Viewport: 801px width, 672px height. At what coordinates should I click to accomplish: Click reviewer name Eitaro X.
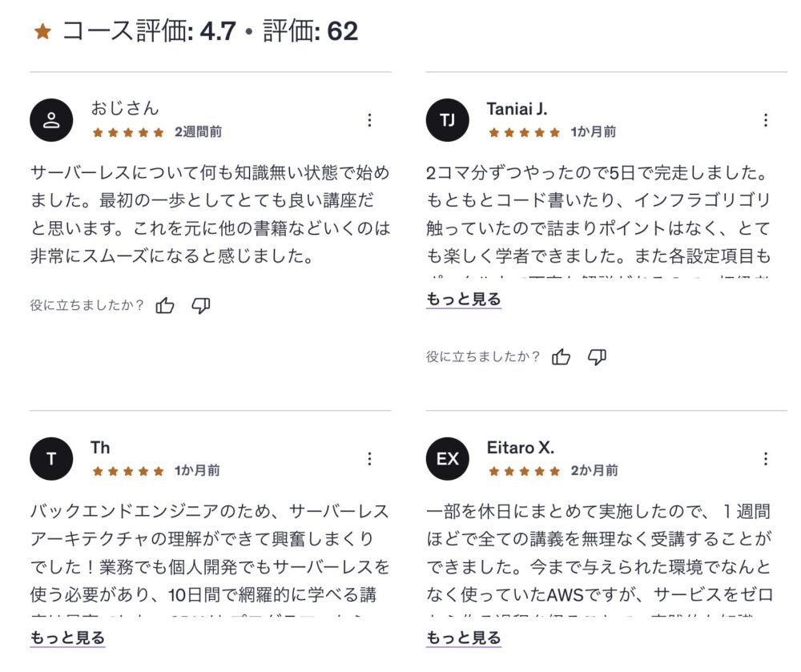click(x=520, y=448)
